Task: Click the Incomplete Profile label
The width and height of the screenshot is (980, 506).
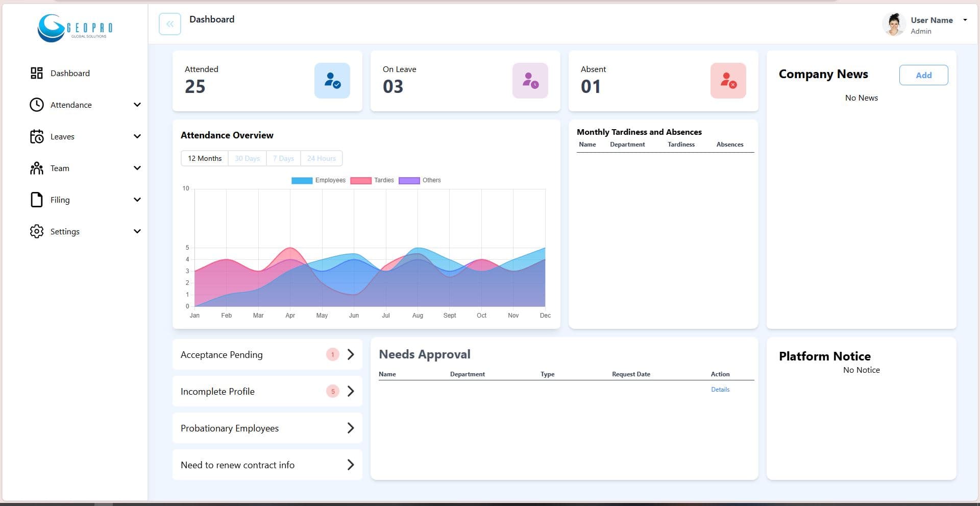Action: (x=217, y=392)
